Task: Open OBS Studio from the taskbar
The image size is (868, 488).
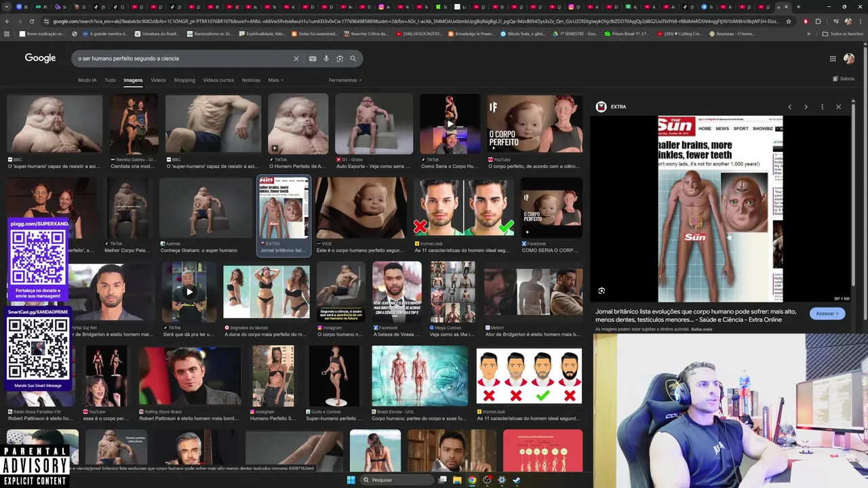Action: (x=487, y=480)
